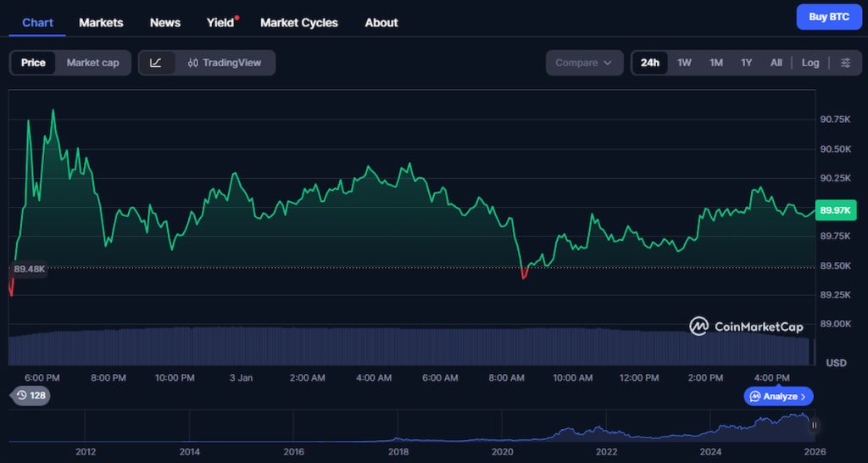The width and height of the screenshot is (868, 463).
Task: Open chart settings sliders icon
Action: [845, 63]
